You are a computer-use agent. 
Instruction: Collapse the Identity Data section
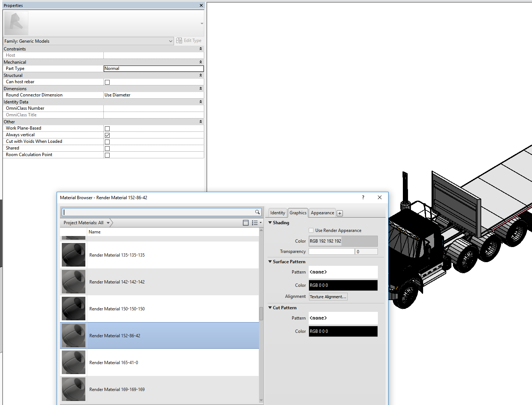pyautogui.click(x=201, y=102)
